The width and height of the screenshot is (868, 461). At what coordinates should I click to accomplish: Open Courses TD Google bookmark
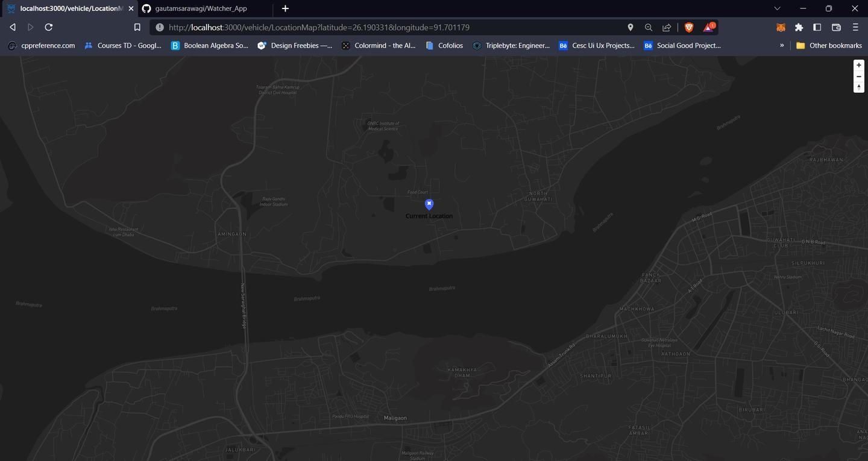coord(123,45)
